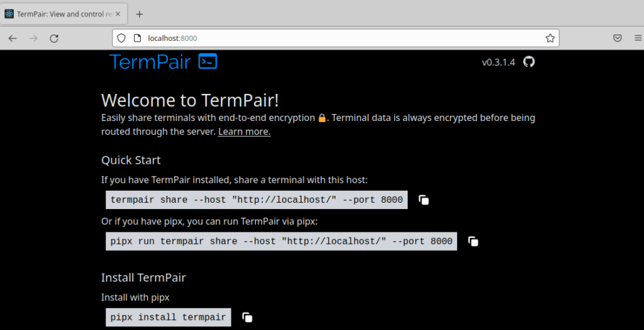Click the pipx run termpair command code block
644x330 pixels.
[x=281, y=241]
